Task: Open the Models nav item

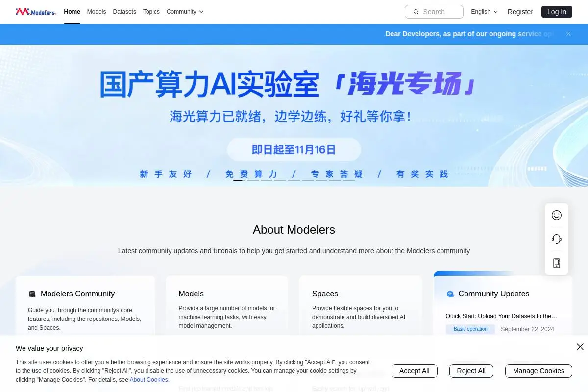Action: click(x=97, y=12)
